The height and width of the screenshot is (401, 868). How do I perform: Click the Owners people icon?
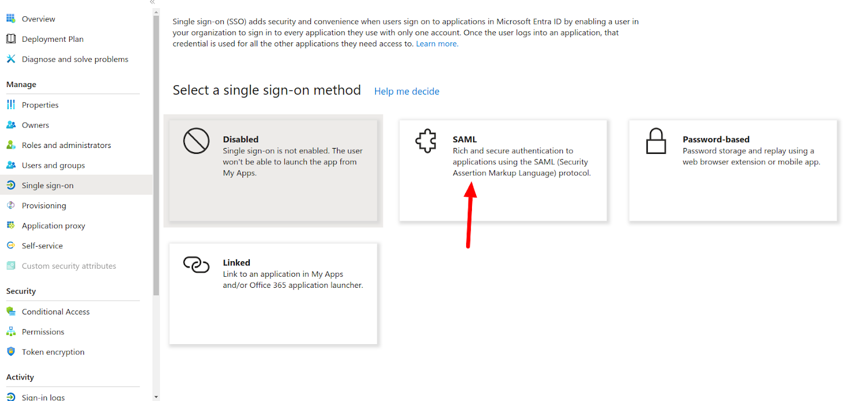pos(10,125)
